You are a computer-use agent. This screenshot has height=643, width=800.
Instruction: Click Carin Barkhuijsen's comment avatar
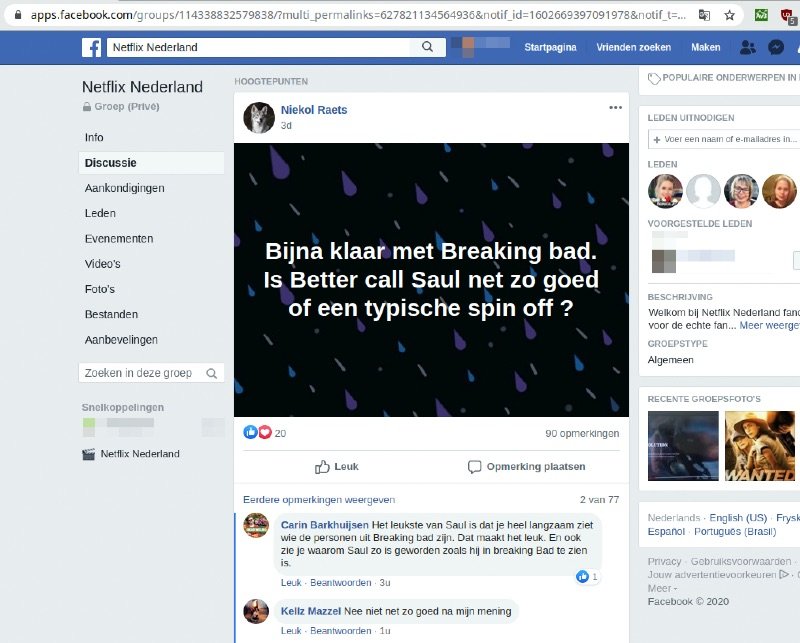tap(256, 525)
